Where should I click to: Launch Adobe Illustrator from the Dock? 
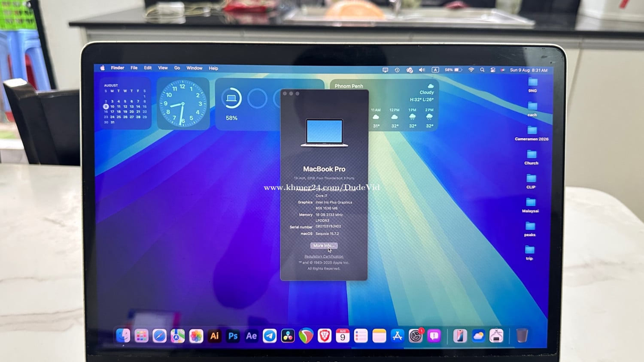pyautogui.click(x=215, y=336)
